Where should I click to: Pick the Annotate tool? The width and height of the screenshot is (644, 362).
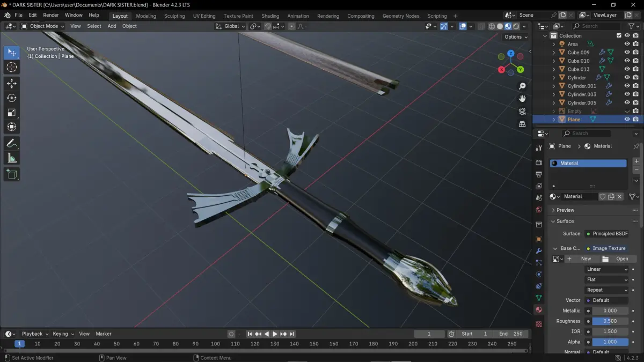[x=12, y=143]
